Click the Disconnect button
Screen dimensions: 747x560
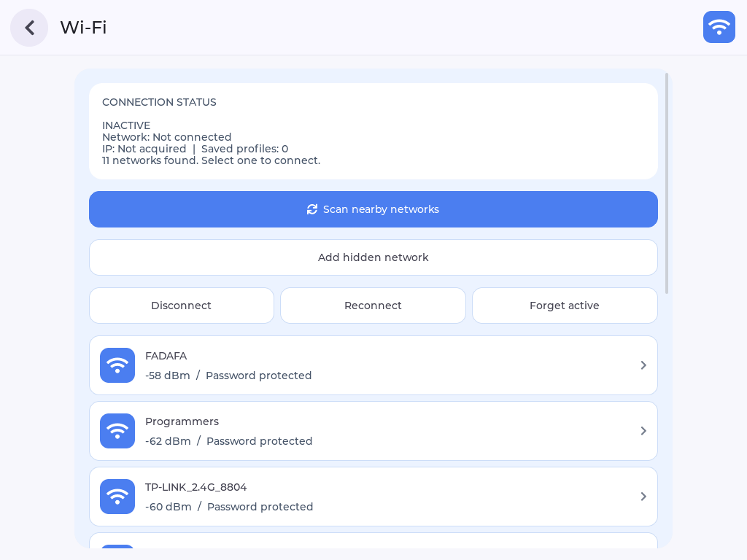click(x=182, y=306)
